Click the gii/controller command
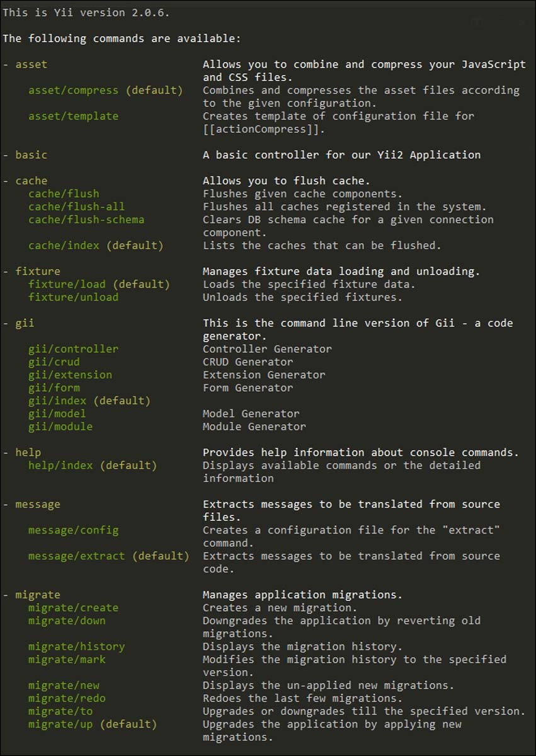The image size is (536, 756). [x=73, y=348]
